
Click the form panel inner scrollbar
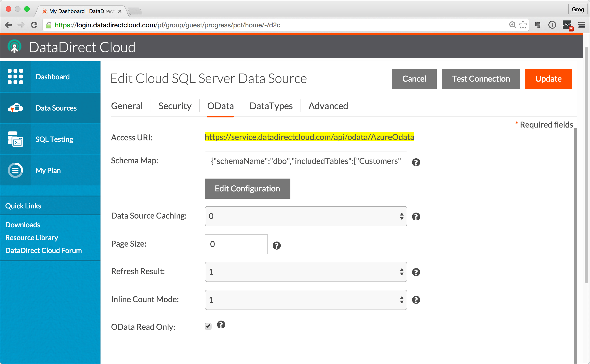[x=575, y=246]
